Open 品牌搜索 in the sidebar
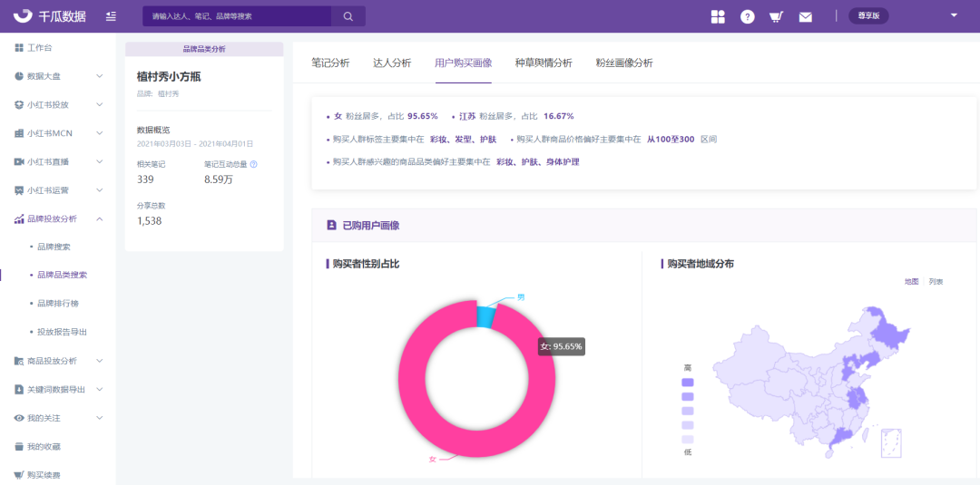Screen dimensions: 980x485 [54, 247]
